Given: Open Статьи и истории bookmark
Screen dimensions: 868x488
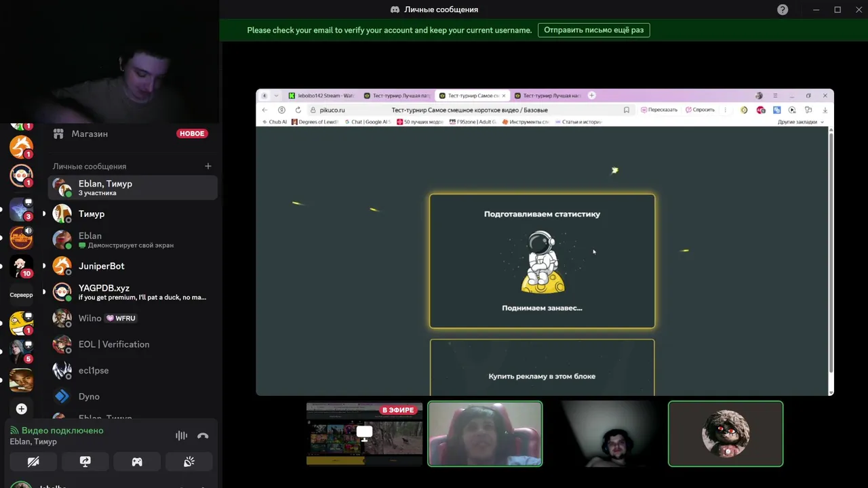Looking at the screenshot, I should click(x=578, y=122).
